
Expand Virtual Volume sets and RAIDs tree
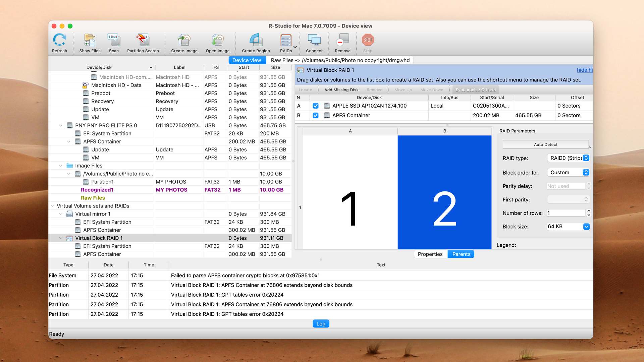(53, 205)
